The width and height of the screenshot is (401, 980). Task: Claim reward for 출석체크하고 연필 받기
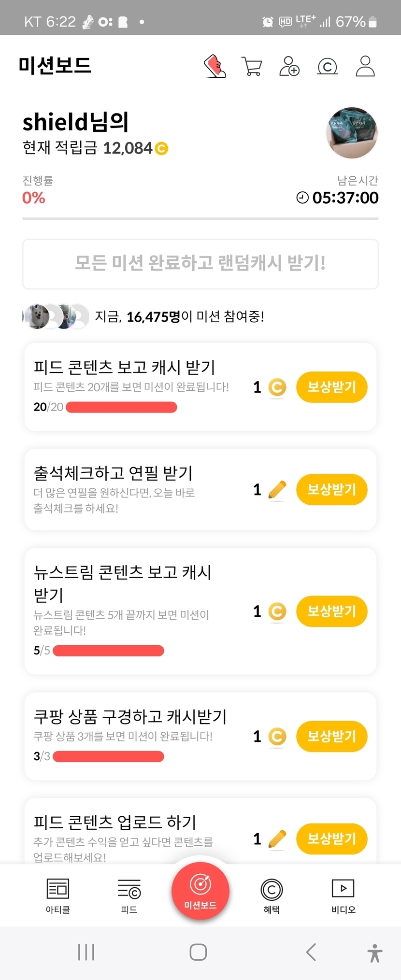[x=331, y=489]
